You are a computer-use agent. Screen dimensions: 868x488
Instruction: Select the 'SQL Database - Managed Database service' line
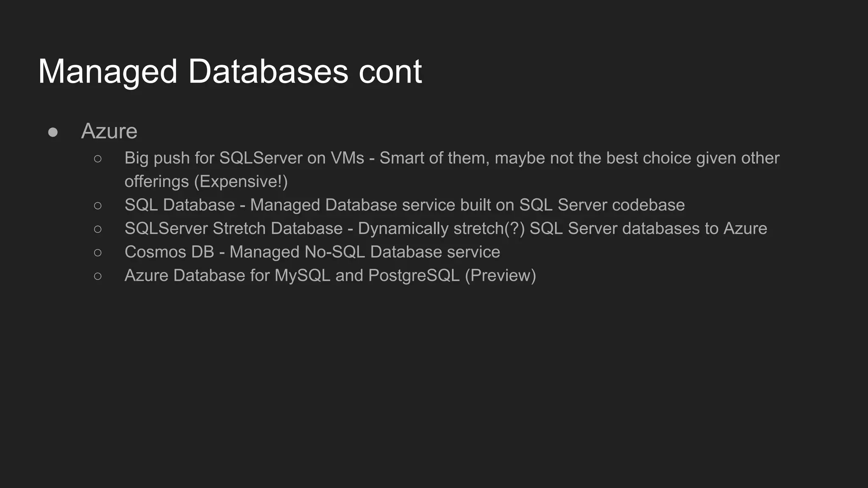pyautogui.click(x=404, y=205)
